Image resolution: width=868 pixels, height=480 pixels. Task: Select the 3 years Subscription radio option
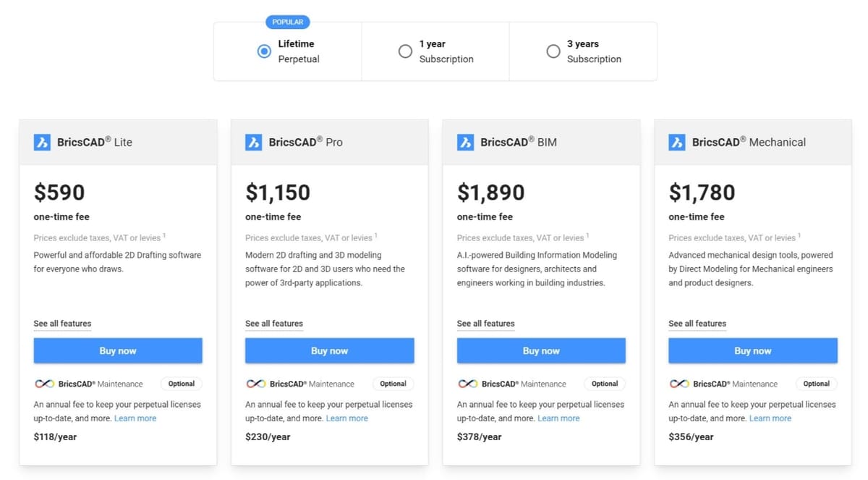553,51
